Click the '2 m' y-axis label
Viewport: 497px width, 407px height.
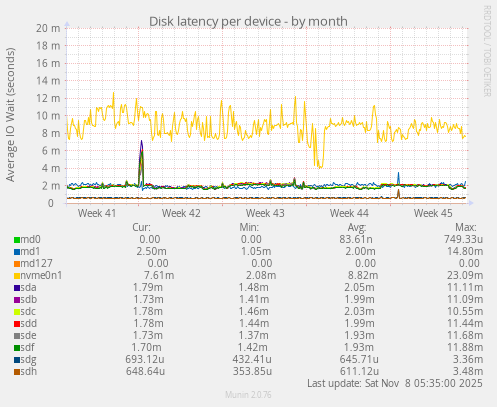[51, 186]
